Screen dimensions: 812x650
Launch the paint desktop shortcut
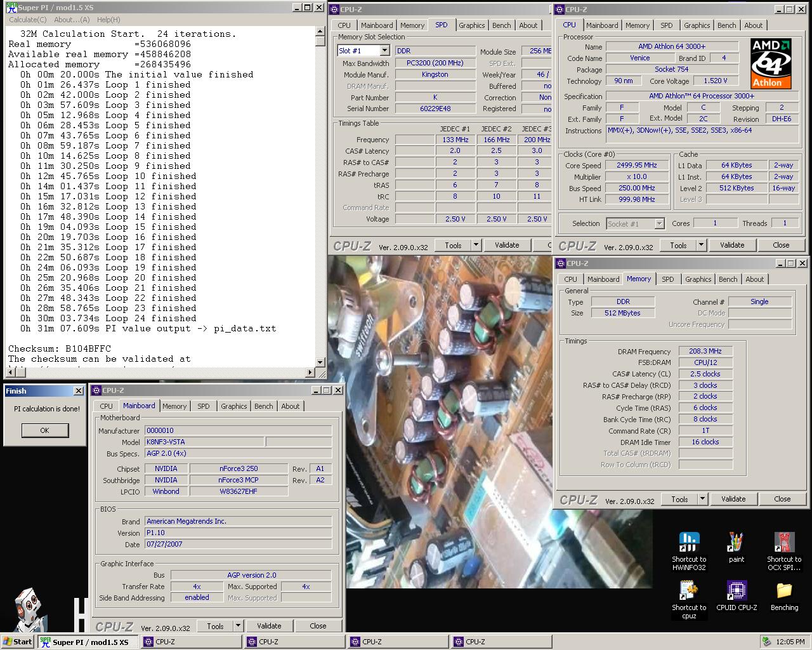[736, 543]
